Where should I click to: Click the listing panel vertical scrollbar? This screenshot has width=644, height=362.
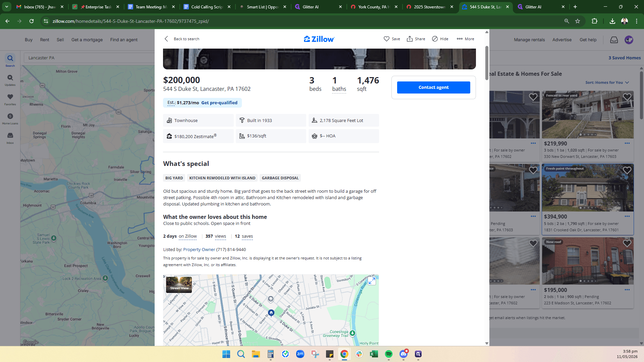point(487,63)
